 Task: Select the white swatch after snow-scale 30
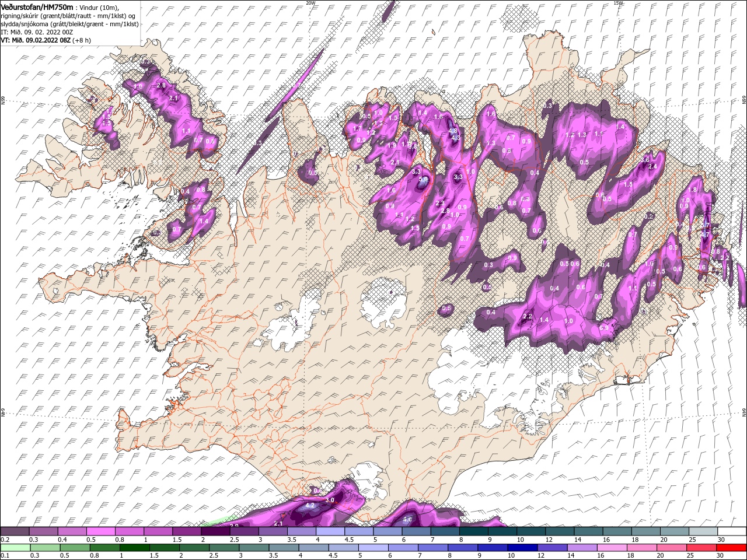[x=732, y=531]
